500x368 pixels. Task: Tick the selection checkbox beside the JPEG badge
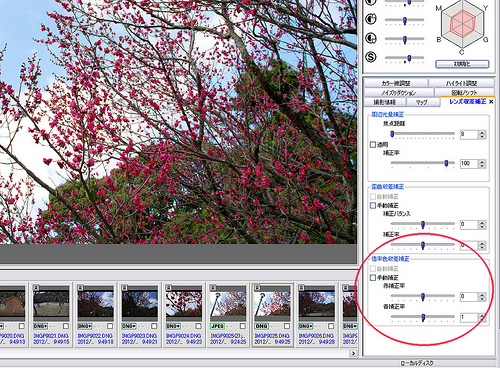[243, 326]
